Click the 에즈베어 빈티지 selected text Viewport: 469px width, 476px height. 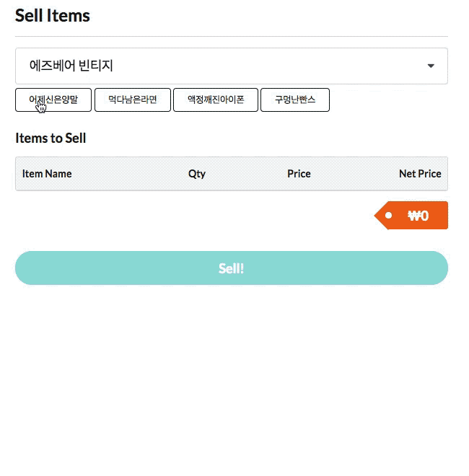[x=71, y=66]
